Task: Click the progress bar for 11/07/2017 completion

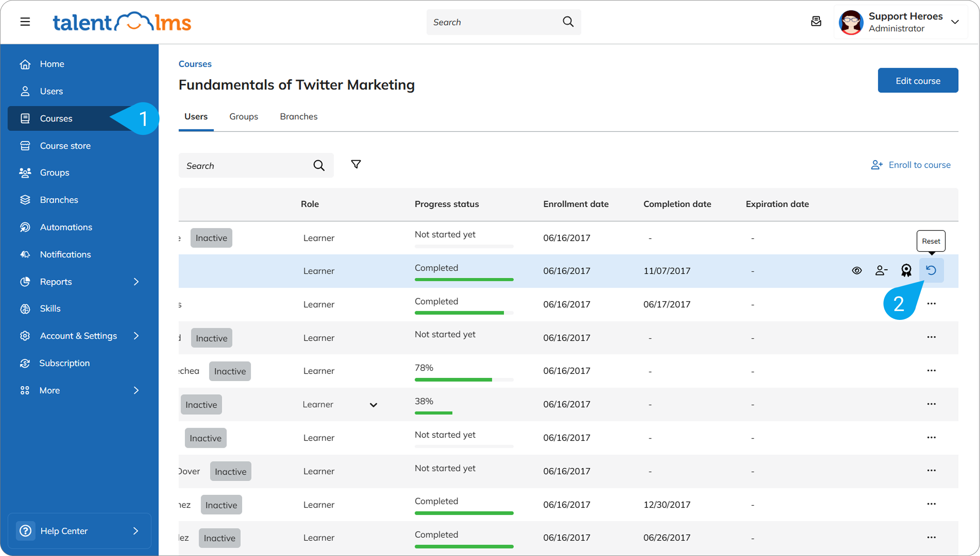Action: click(464, 279)
